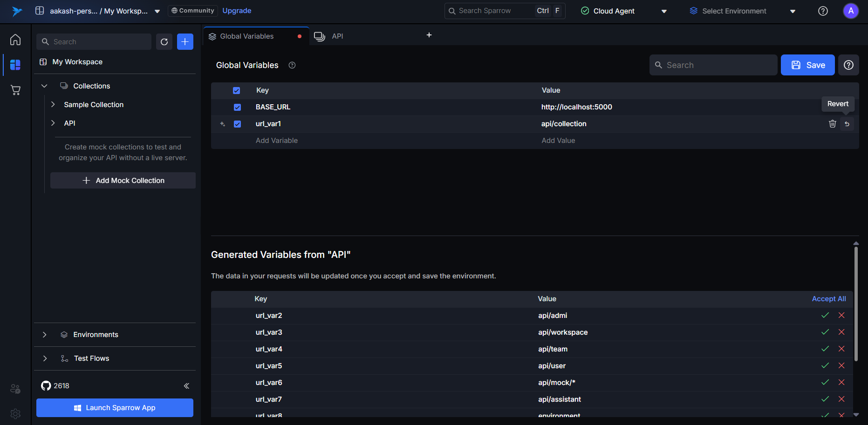Image resolution: width=868 pixels, height=425 pixels.
Task: Click the Upgrade link
Action: click(x=237, y=11)
